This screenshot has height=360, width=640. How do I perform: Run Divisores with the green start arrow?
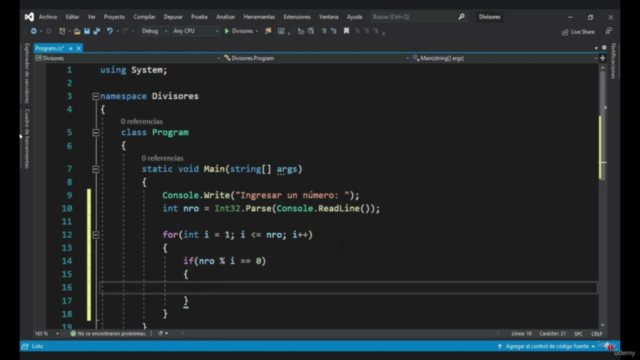point(227,31)
